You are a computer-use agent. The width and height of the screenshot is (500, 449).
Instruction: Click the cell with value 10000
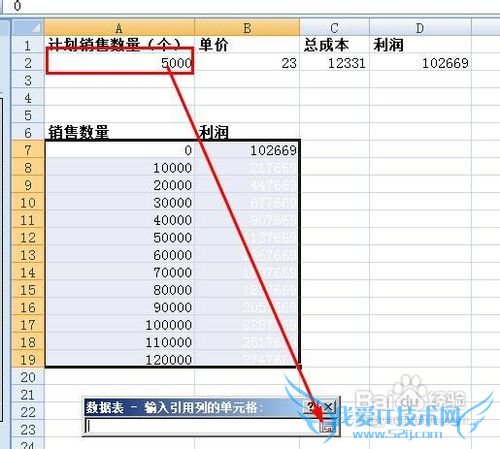(119, 167)
